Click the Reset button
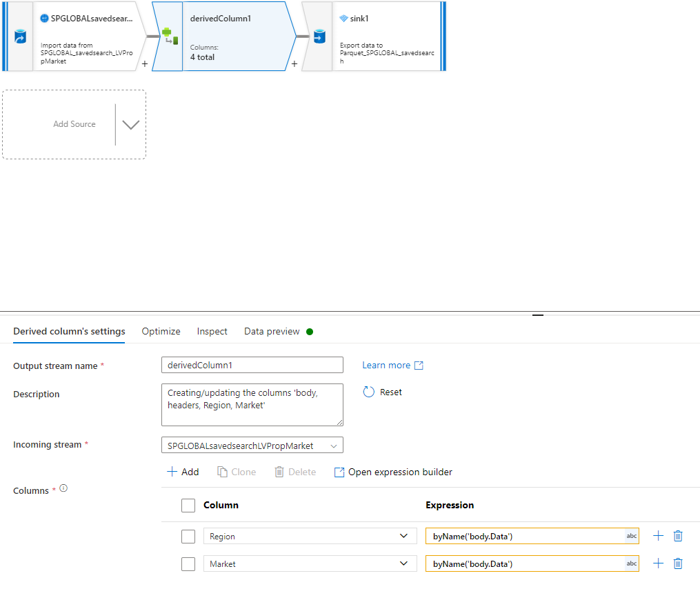700x589 pixels. [x=382, y=392]
